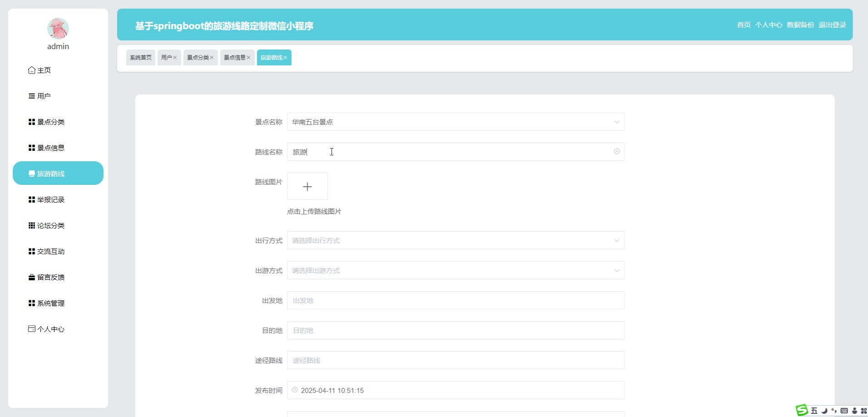Click the 发布时间 form label
Viewport: 868px width, 417px height.
click(269, 390)
